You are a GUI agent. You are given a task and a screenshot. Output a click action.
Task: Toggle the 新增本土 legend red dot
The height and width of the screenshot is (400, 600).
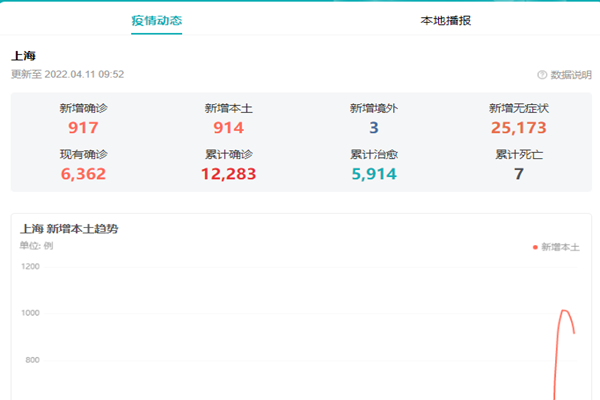pos(535,246)
